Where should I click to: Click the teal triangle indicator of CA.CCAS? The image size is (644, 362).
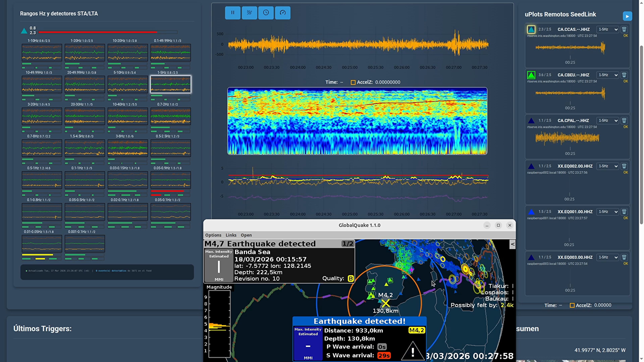[x=531, y=29]
